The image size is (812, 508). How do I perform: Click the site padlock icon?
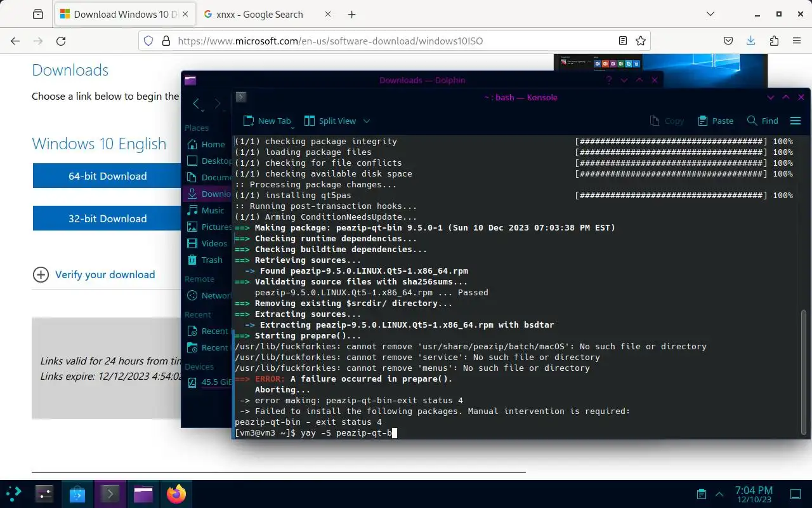pos(166,41)
